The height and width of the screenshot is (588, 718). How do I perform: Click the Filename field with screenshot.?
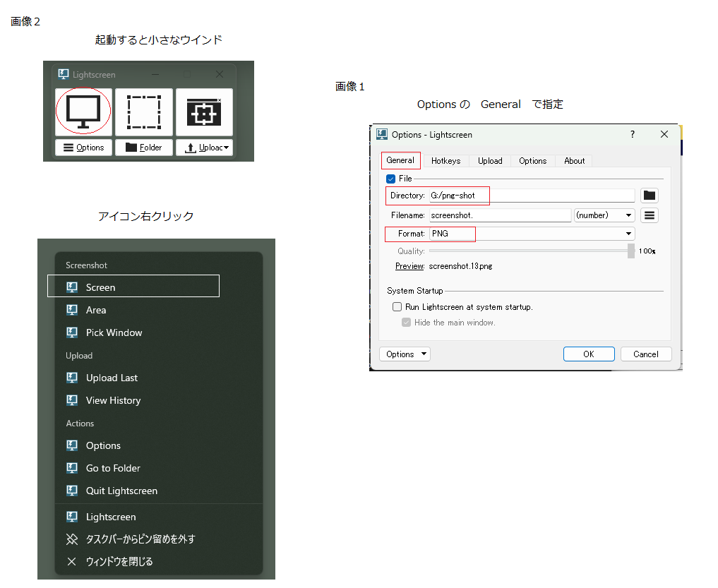[x=501, y=215]
